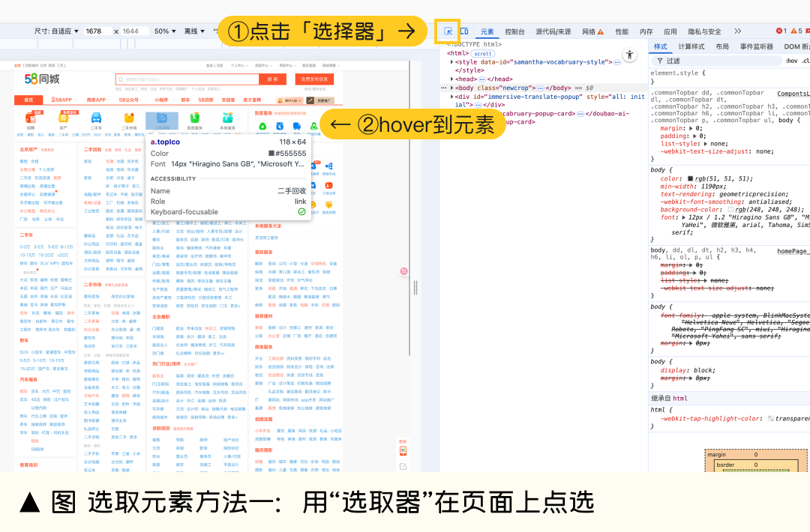This screenshot has height=532, width=810.
Task: Open the 50% zoom dropdown
Action: 164,31
